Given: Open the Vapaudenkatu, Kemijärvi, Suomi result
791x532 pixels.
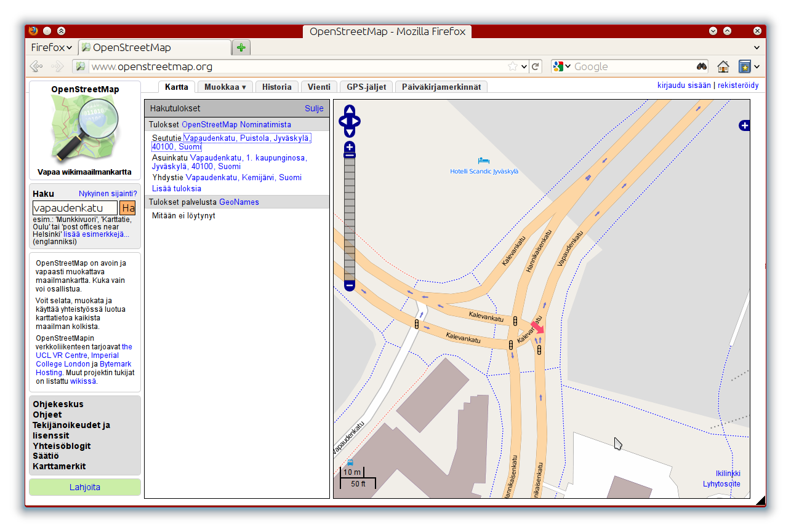Looking at the screenshot, I should [x=244, y=177].
